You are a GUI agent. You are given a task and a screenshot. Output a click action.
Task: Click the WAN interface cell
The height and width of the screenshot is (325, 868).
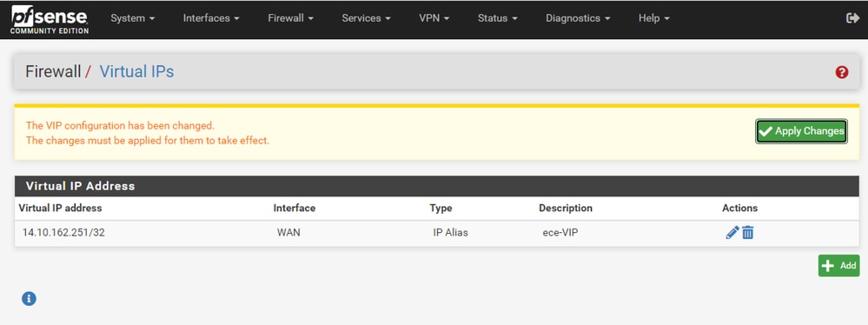pos(288,233)
